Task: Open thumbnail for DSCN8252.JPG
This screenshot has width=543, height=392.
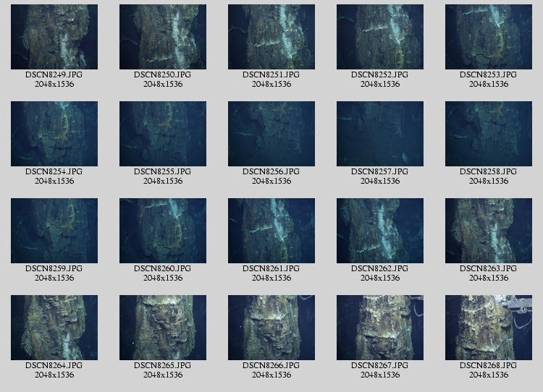Action: (379, 37)
